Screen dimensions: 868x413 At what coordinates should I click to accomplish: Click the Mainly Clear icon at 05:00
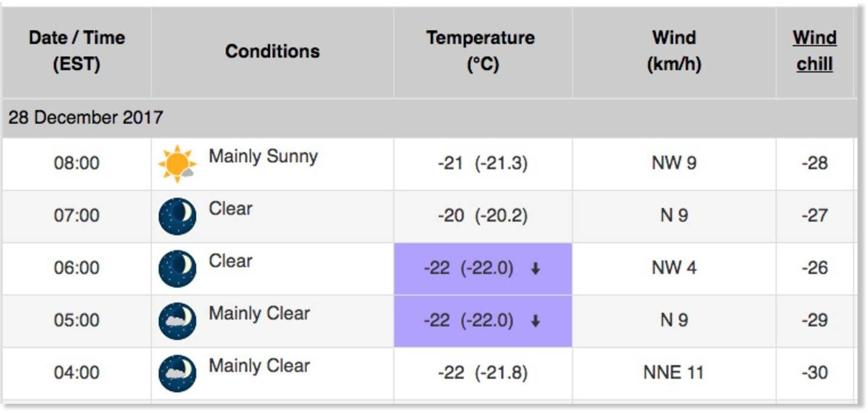[177, 321]
